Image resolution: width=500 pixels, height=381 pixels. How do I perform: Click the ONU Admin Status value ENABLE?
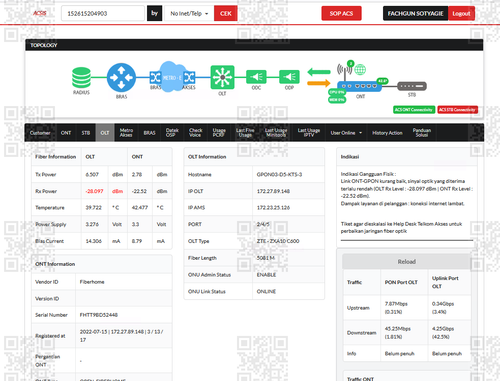tap(266, 275)
